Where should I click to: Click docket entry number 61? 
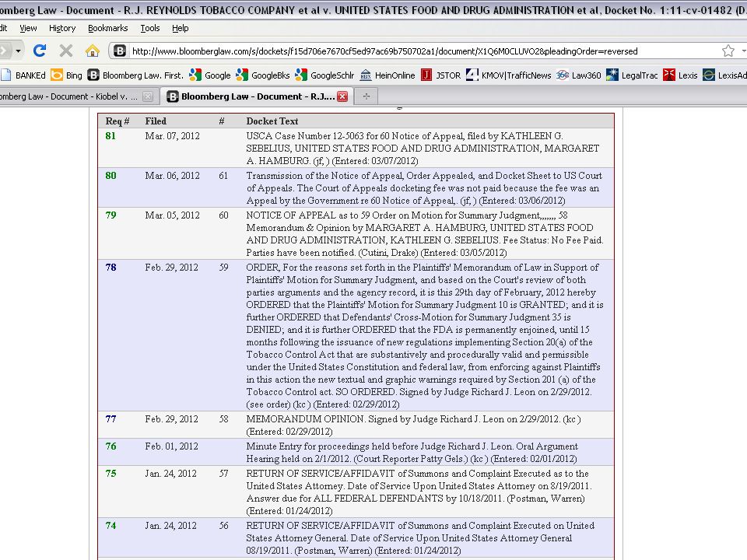click(223, 175)
